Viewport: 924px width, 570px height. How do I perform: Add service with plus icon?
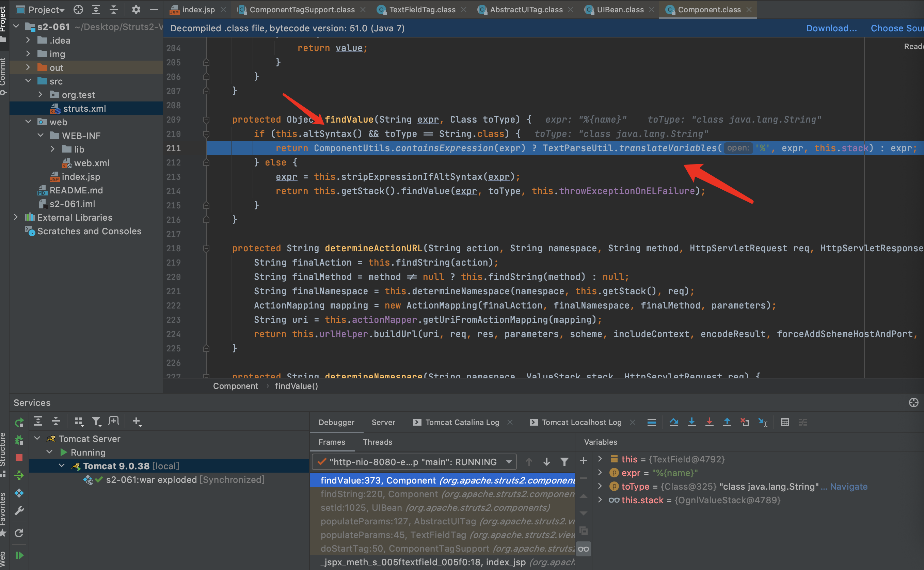pos(137,422)
